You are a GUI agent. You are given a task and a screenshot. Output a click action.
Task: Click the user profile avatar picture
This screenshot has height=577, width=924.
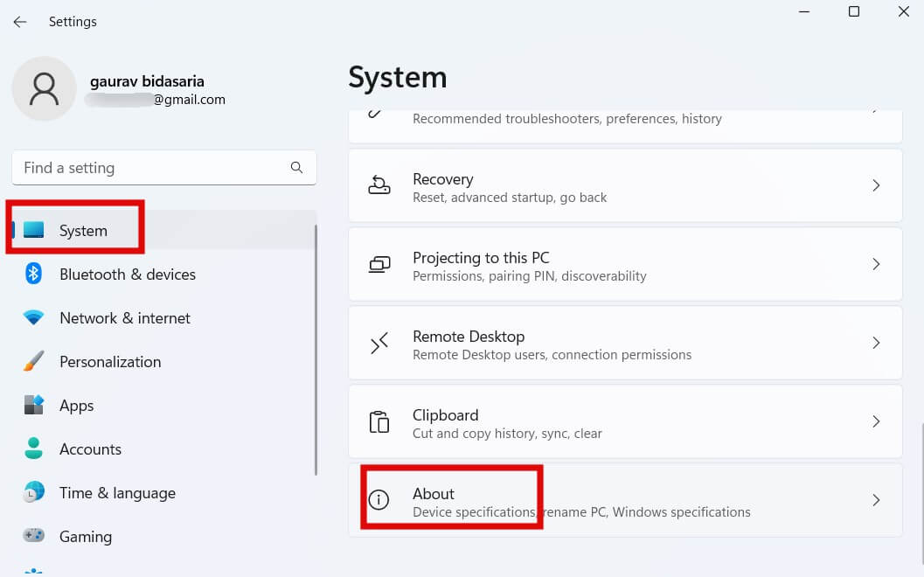44,89
